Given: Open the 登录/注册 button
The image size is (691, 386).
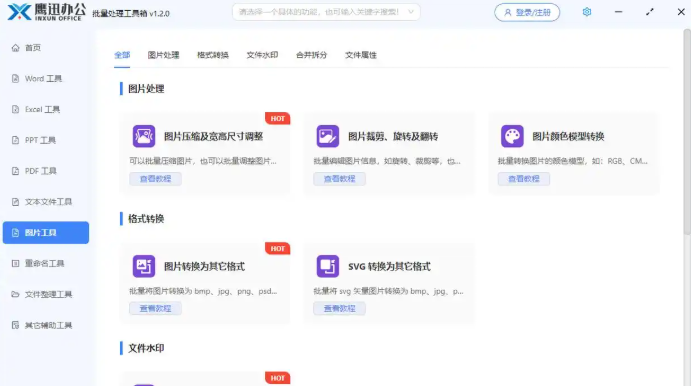Looking at the screenshot, I should coord(527,12).
